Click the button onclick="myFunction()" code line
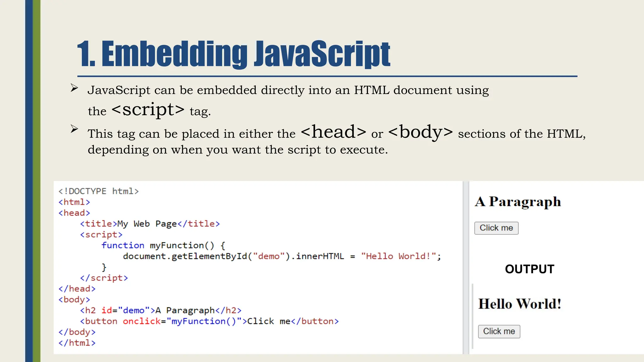Image resolution: width=644 pixels, height=362 pixels. [x=209, y=321]
